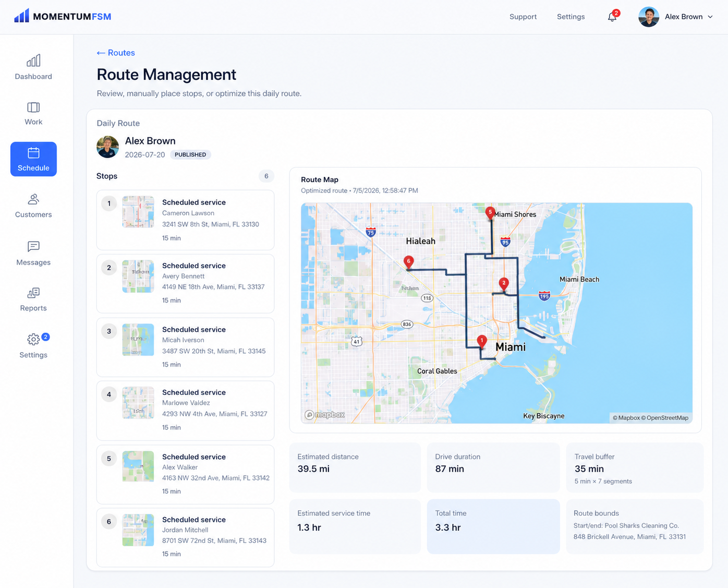Open the Messages chat icon
Image resolution: width=728 pixels, height=588 pixels.
(x=33, y=246)
